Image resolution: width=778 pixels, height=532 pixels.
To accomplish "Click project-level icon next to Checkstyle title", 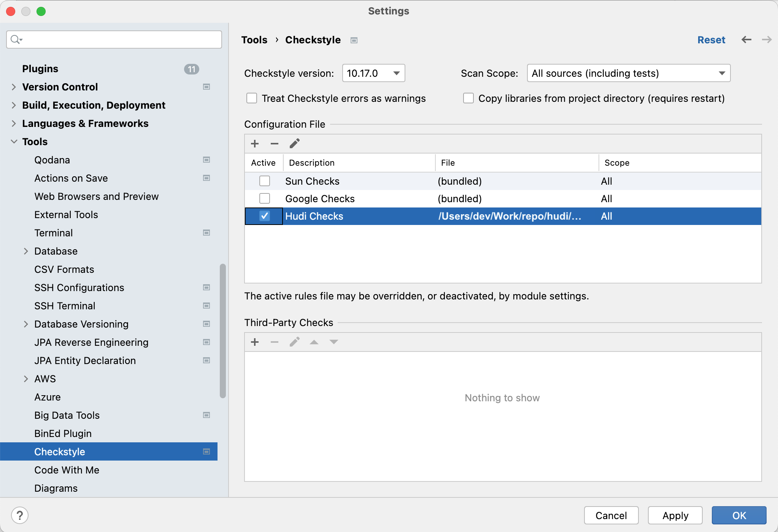I will [x=354, y=40].
